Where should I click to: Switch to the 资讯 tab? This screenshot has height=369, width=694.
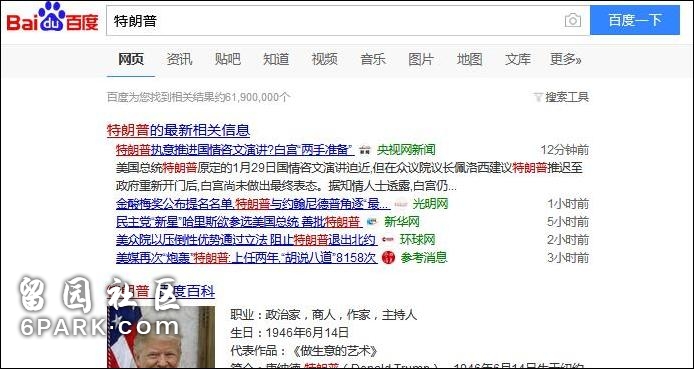click(179, 59)
